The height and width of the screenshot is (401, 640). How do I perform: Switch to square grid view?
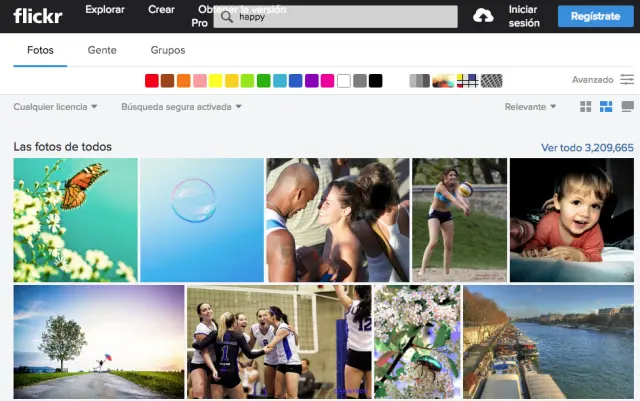tap(586, 107)
